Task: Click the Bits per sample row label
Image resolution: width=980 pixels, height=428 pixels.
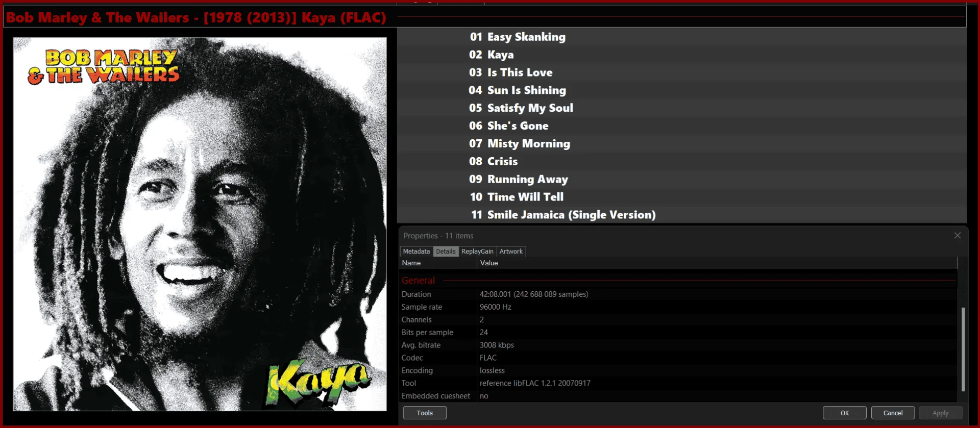Action: (427, 333)
